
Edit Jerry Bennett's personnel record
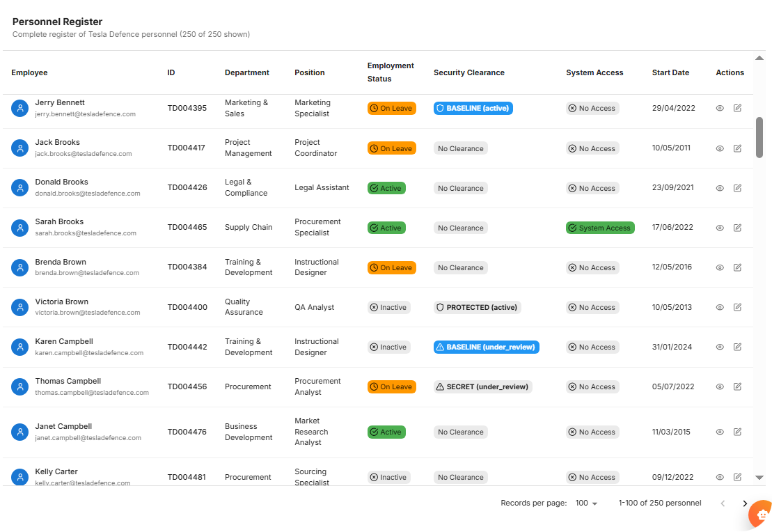(737, 109)
